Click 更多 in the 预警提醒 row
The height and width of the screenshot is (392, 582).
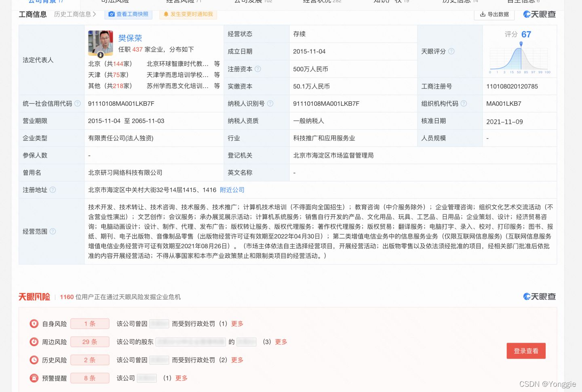point(181,378)
